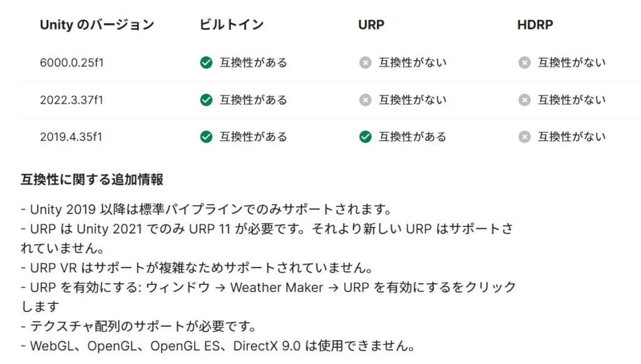The height and width of the screenshot is (364, 641).
Task: Click grey X icon for 2022.3.37f1 URP
Action: [x=365, y=100]
